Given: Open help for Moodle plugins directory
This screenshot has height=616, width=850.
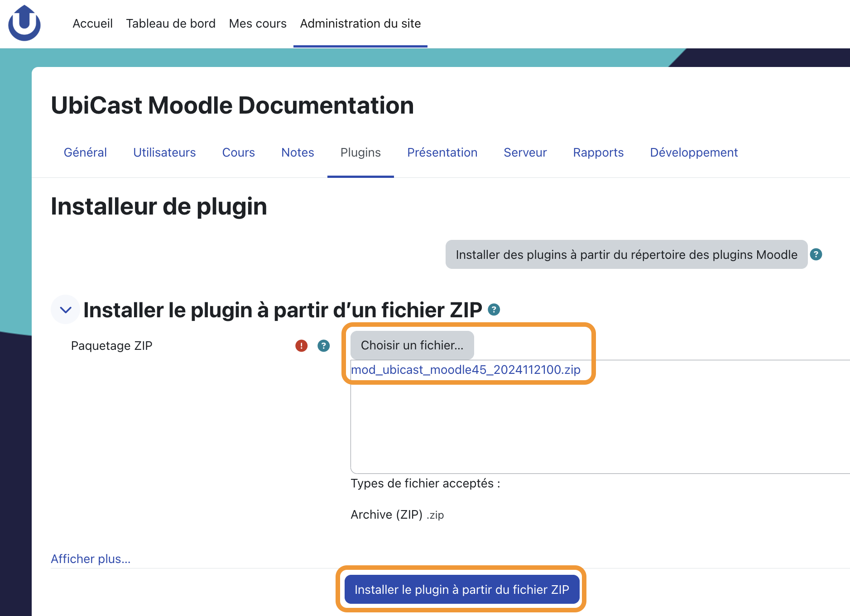Looking at the screenshot, I should (x=816, y=254).
